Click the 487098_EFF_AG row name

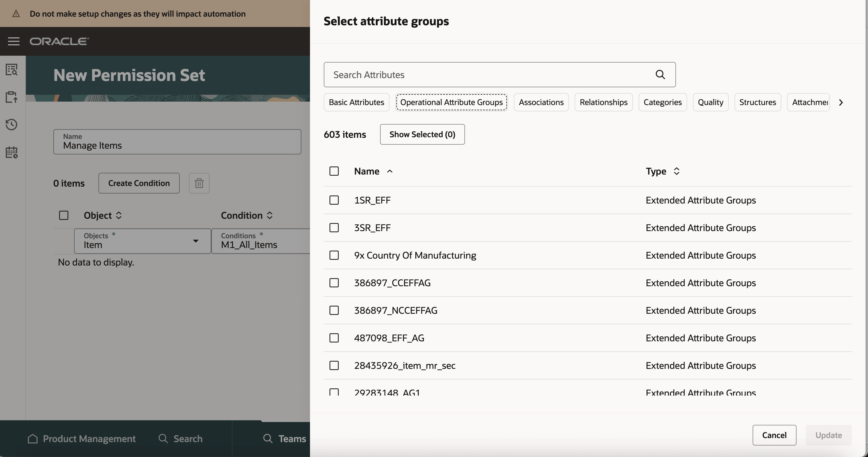pyautogui.click(x=389, y=338)
